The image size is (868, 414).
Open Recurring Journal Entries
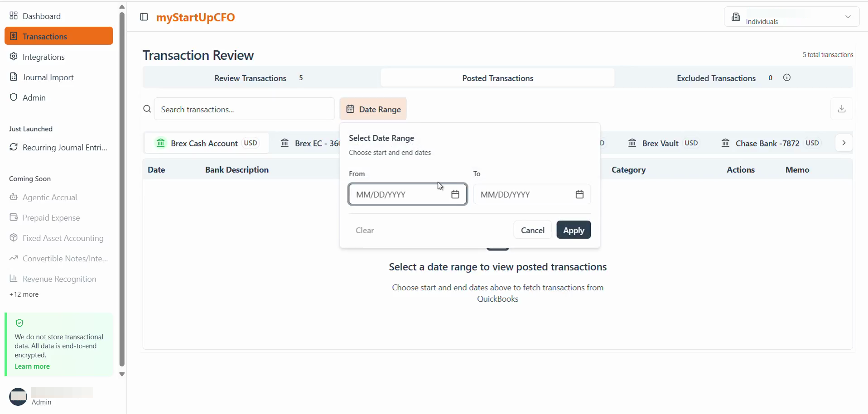click(x=58, y=147)
